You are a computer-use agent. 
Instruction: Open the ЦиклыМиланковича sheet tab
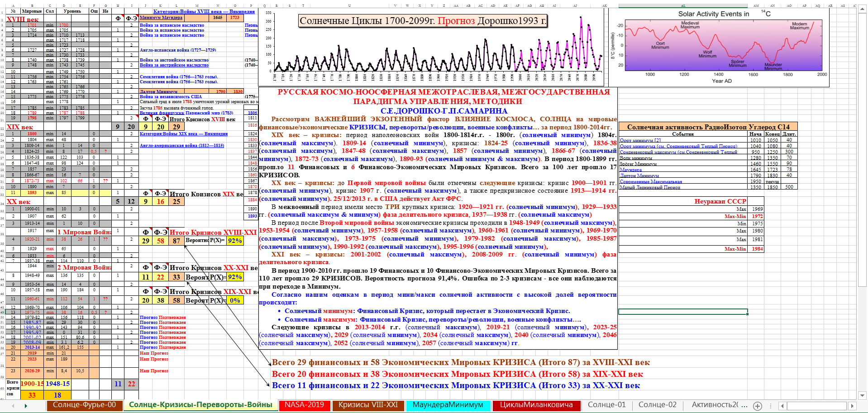pos(536,405)
